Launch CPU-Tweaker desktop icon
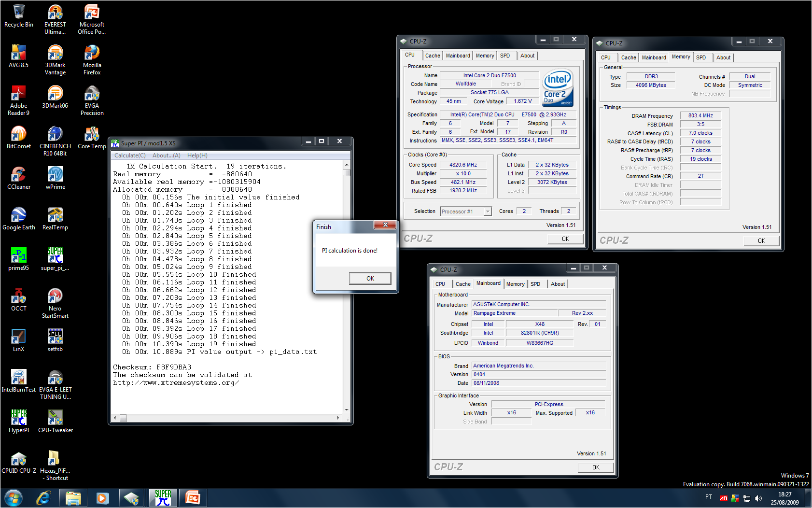The image size is (812, 508). tap(55, 422)
